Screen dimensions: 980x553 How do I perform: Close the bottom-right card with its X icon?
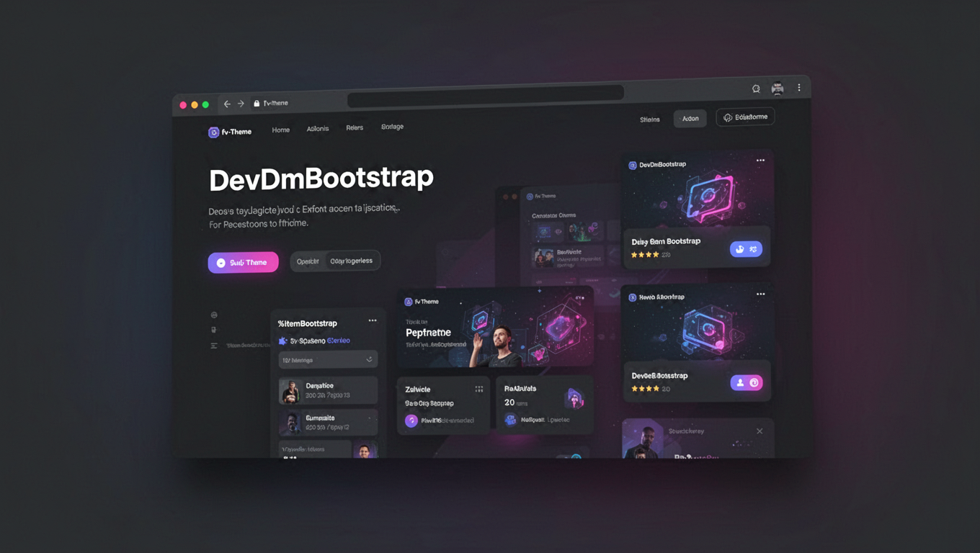point(759,431)
